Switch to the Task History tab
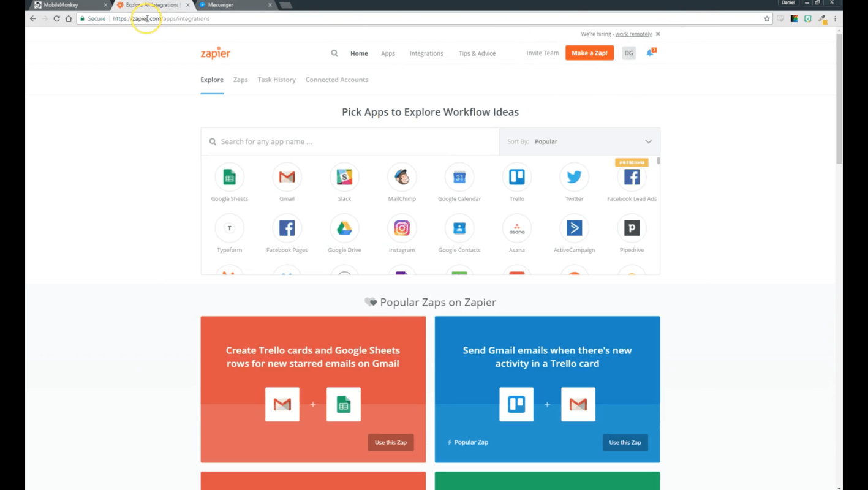Screen dimensions: 868x490 click(x=276, y=80)
